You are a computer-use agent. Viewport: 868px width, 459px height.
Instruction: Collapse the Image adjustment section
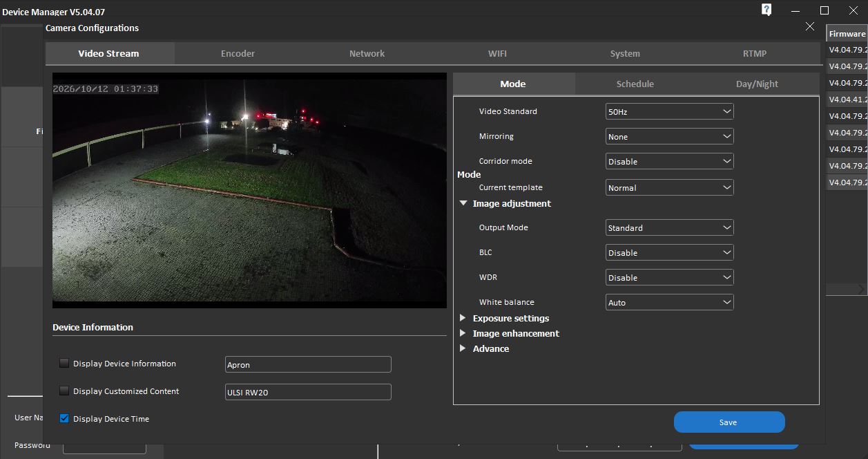[463, 203]
